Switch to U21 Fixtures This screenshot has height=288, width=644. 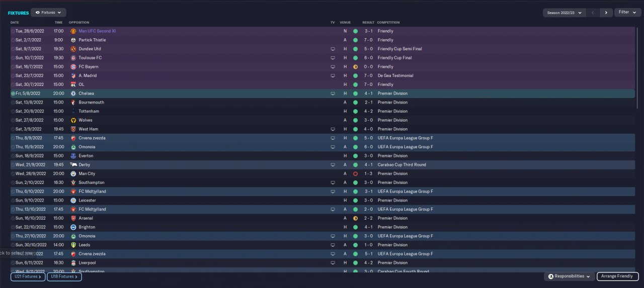point(28,276)
